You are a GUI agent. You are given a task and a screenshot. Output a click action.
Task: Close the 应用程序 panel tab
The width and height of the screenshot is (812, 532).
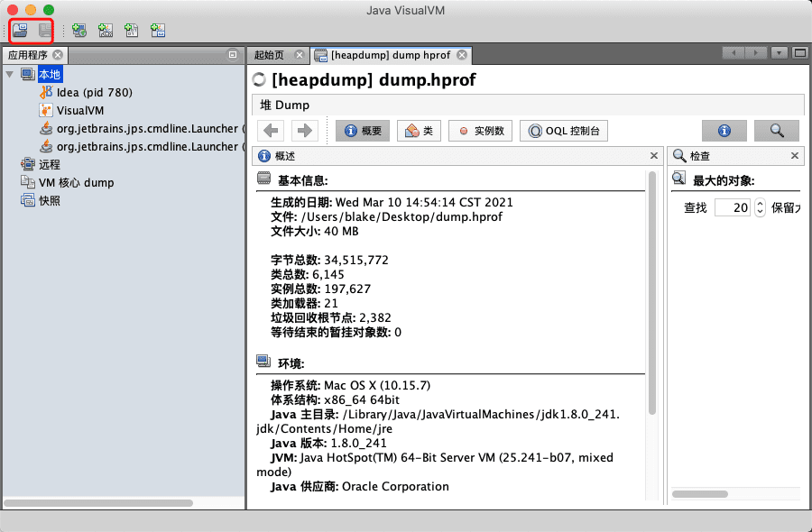58,55
